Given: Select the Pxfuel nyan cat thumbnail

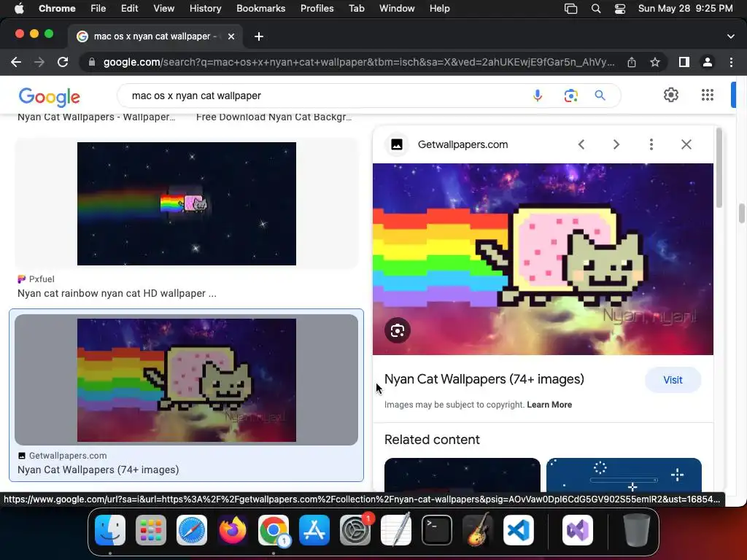Looking at the screenshot, I should [x=186, y=204].
